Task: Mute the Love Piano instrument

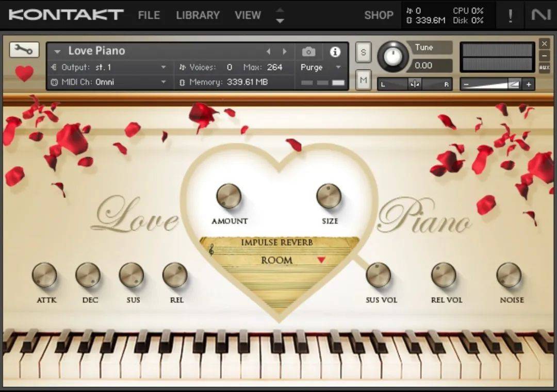Action: click(363, 80)
